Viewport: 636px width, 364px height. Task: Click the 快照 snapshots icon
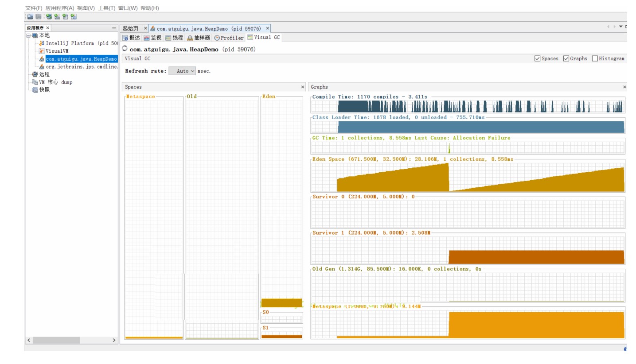[x=35, y=89]
